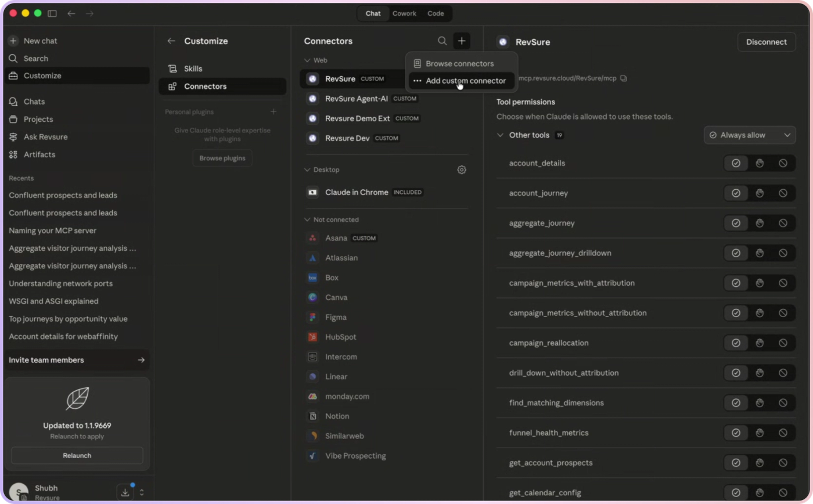Select Connectors in the Customize panel
813x504 pixels.
click(222, 87)
